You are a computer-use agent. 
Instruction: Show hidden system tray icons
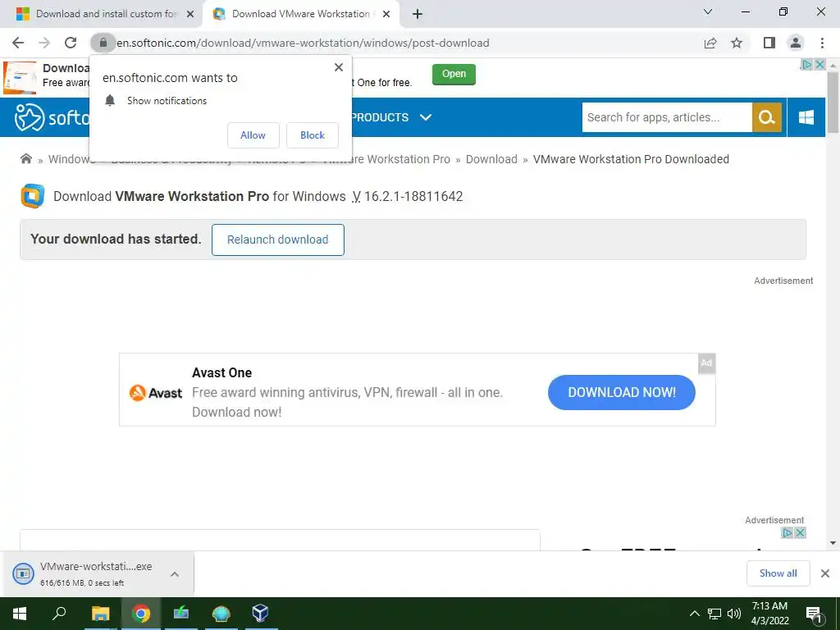(694, 614)
